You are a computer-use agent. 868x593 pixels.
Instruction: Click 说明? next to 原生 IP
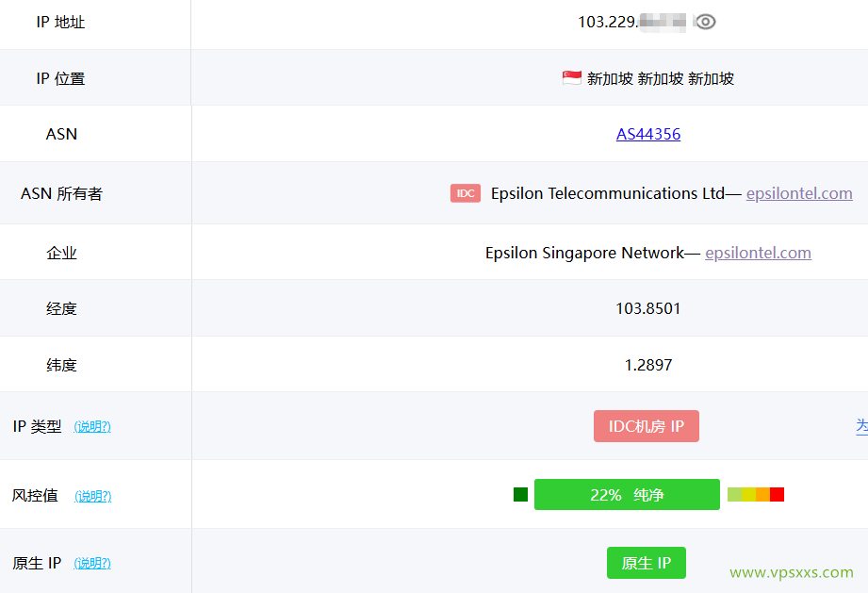point(92,563)
